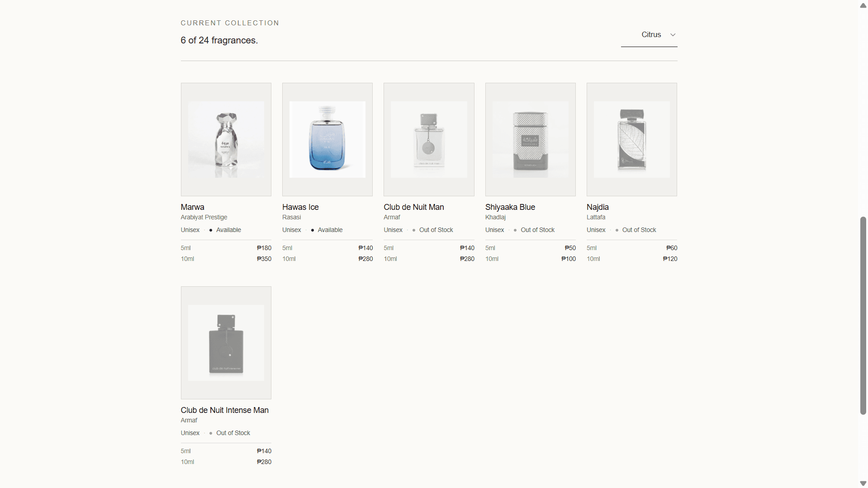Click Shiyaaka Blue's ₱50 price
Screen dimensions: 868x488
tap(570, 248)
